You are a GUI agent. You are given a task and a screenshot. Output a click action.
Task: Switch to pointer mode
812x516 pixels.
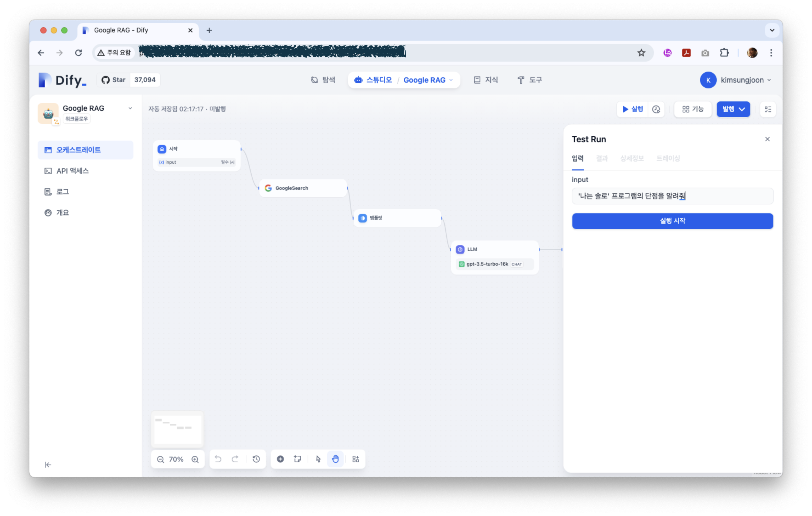click(x=318, y=459)
